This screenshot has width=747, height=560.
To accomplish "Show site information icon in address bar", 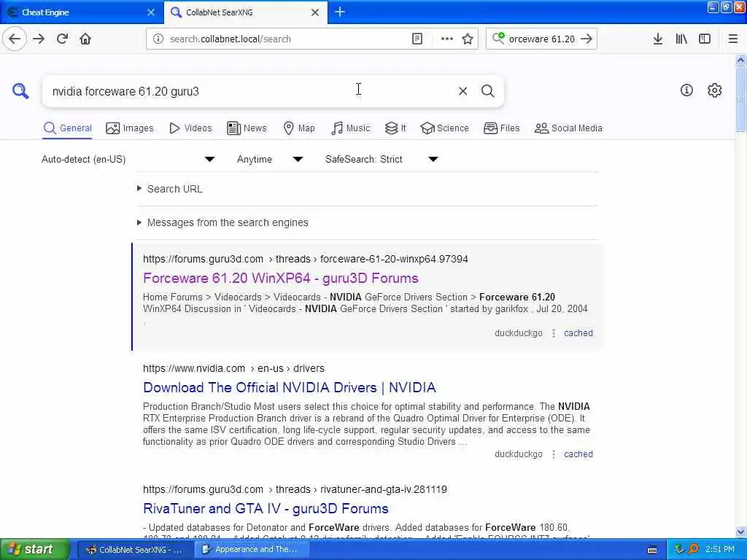I will click(158, 39).
